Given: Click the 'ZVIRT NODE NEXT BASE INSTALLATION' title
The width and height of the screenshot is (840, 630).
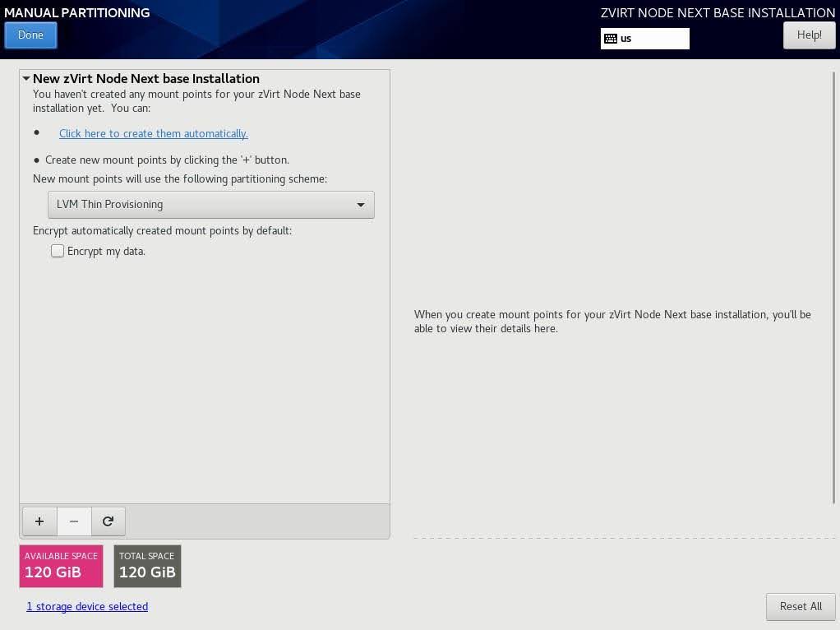Looking at the screenshot, I should coord(718,13).
